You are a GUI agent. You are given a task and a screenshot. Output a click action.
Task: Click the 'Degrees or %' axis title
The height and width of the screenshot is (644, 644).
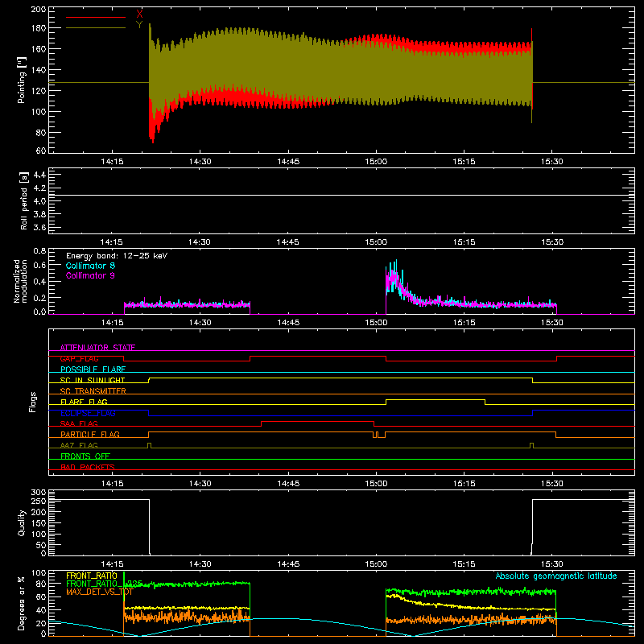click(22, 603)
